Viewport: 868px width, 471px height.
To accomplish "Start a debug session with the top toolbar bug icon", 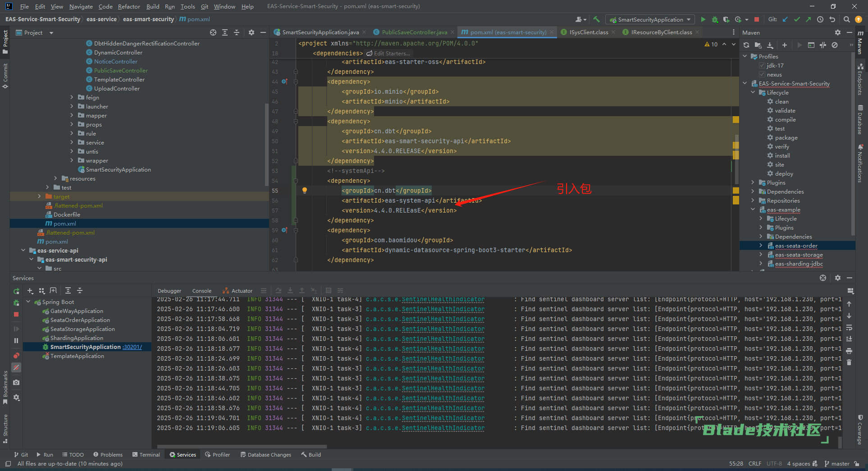I will click(715, 19).
